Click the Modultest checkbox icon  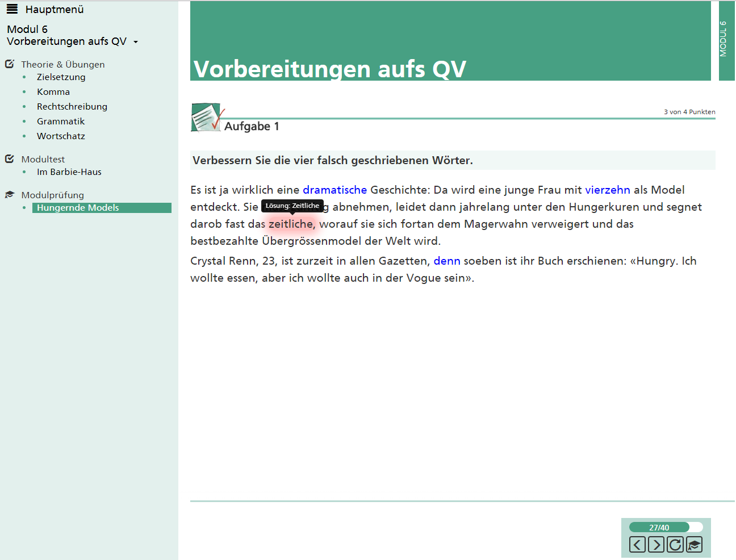(10, 159)
